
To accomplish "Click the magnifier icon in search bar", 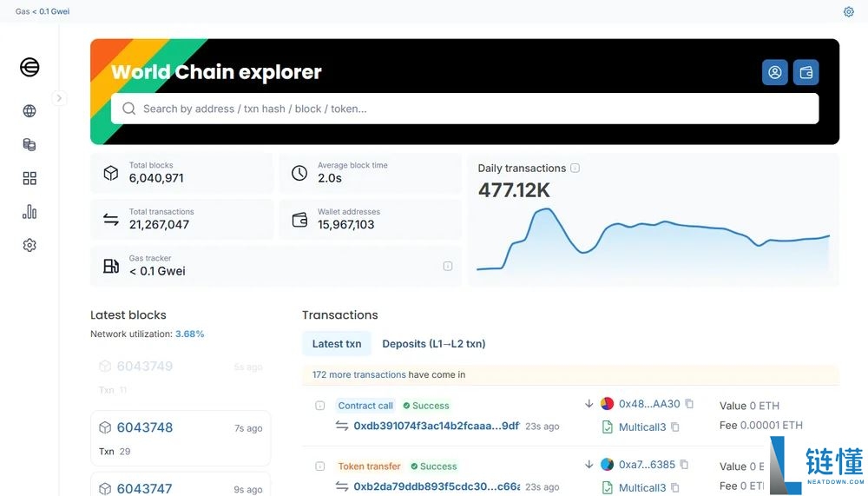I will [x=129, y=109].
